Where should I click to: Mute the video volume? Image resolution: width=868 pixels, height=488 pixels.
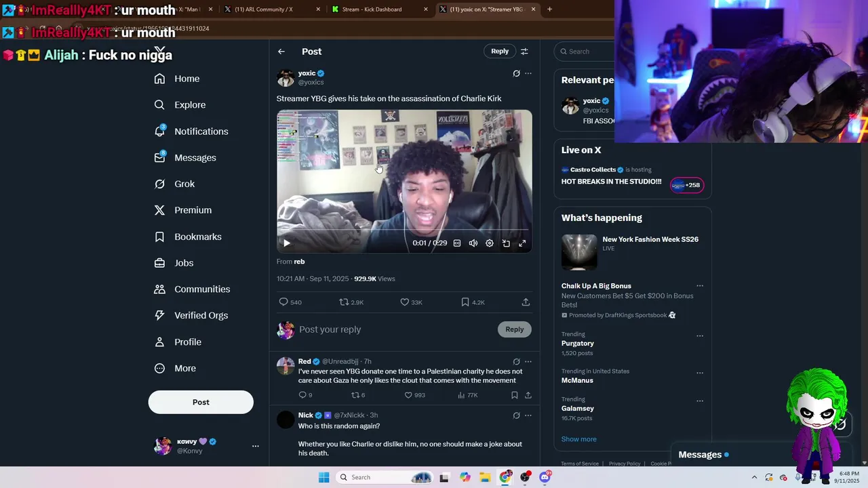tap(473, 243)
